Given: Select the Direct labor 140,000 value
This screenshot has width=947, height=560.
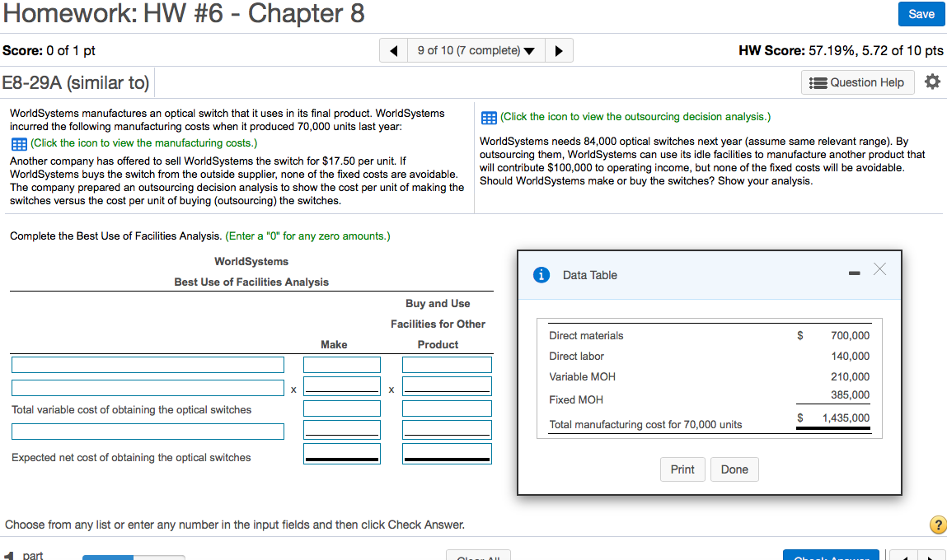Looking at the screenshot, I should coord(850,356).
